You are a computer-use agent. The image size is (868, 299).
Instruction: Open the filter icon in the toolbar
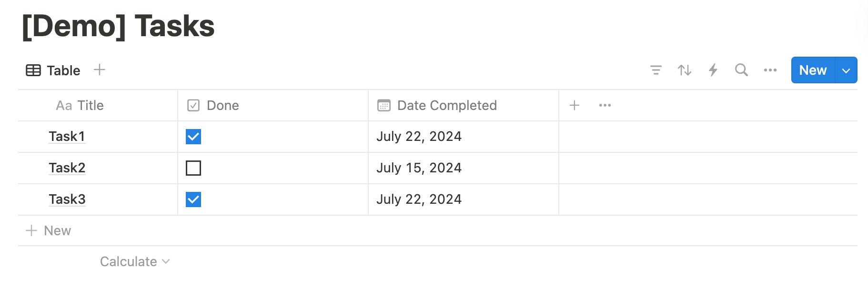click(656, 70)
